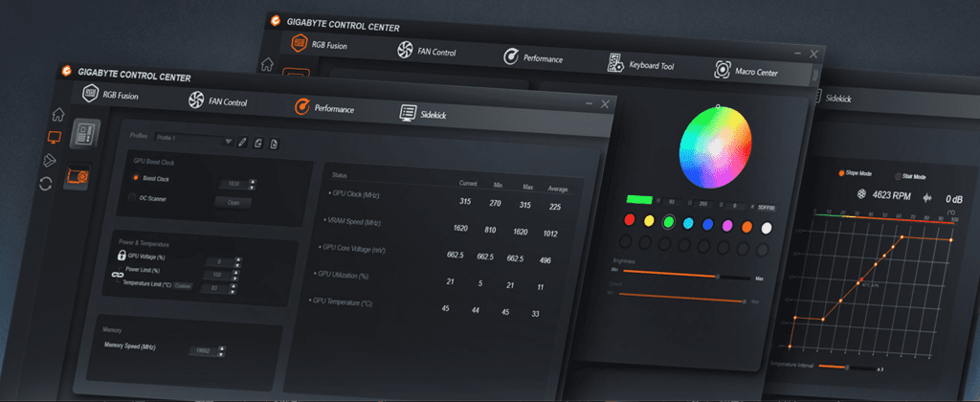Open the Performance tab in front window
The height and width of the screenshot is (402, 980).
point(324,107)
